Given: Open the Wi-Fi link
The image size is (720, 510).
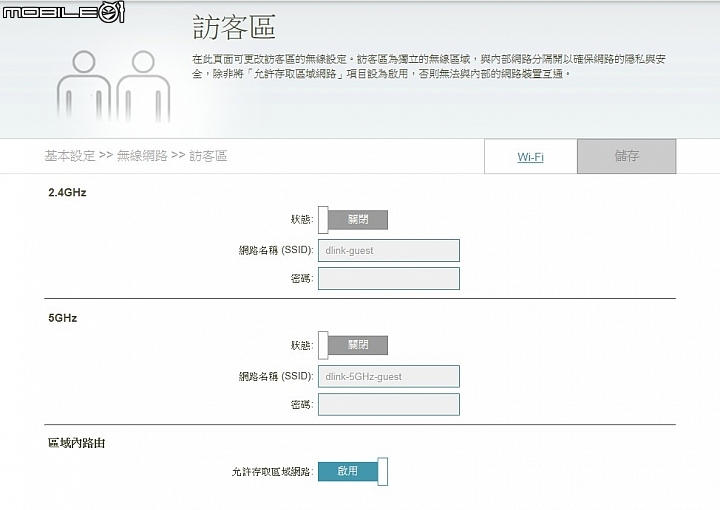Looking at the screenshot, I should 530,157.
